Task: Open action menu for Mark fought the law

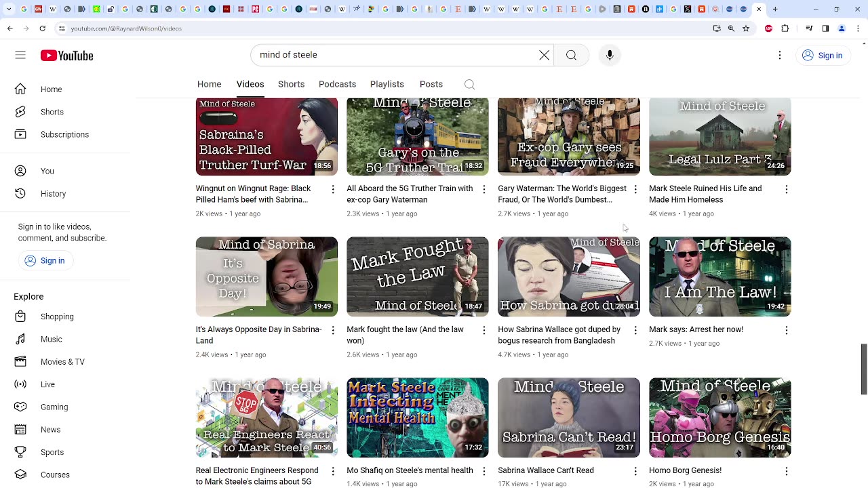Action: coord(484,331)
